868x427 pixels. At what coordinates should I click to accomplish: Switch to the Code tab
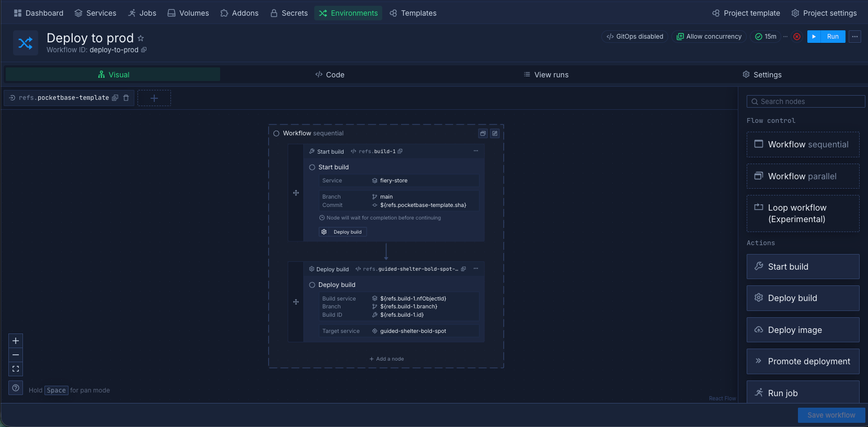[x=330, y=75]
